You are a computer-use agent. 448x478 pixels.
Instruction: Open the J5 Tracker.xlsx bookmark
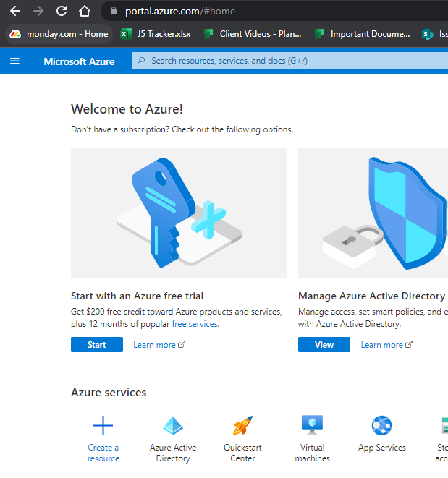point(156,34)
